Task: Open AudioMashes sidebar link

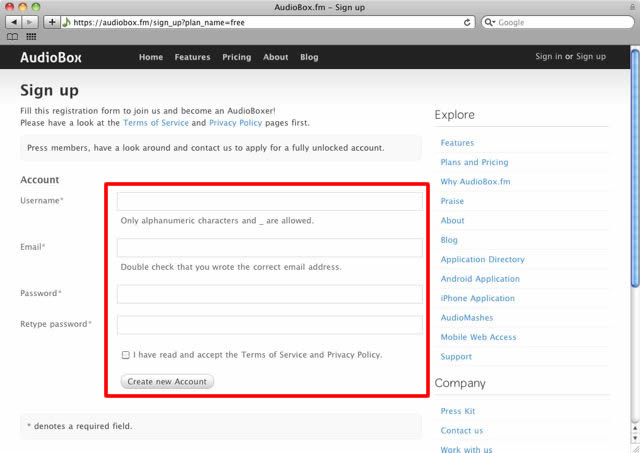Action: tap(467, 318)
